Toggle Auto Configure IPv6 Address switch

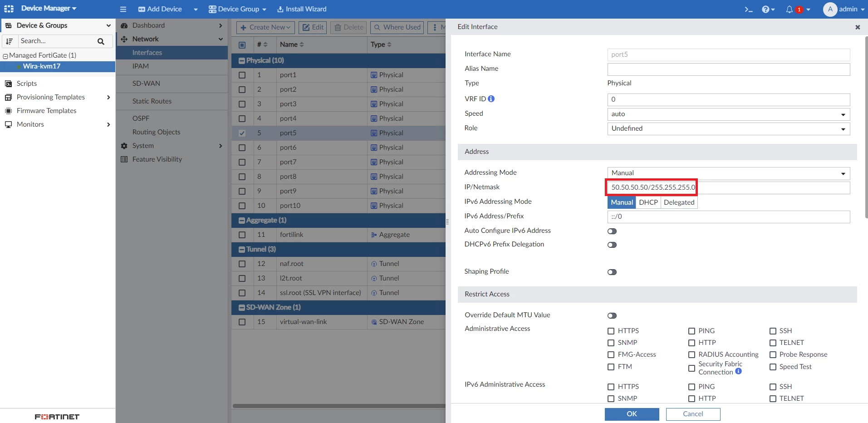pyautogui.click(x=612, y=231)
